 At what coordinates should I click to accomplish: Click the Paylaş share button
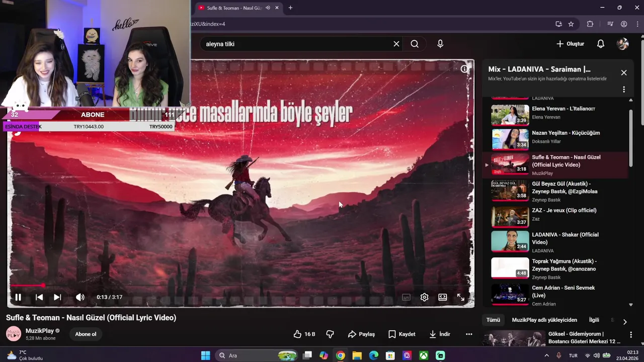(x=361, y=334)
